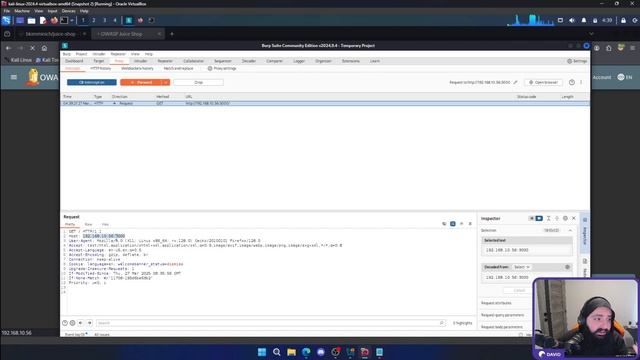Open the Project menu in Burp Suite

point(81,54)
